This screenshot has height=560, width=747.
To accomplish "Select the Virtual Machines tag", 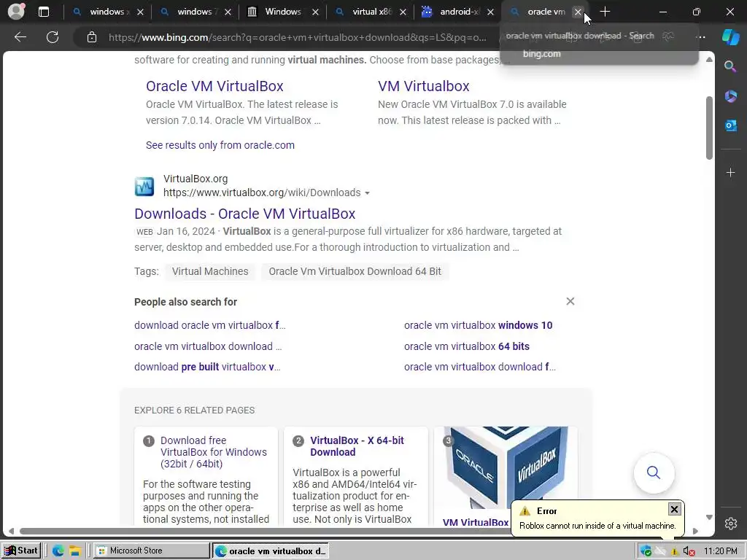I will point(210,271).
